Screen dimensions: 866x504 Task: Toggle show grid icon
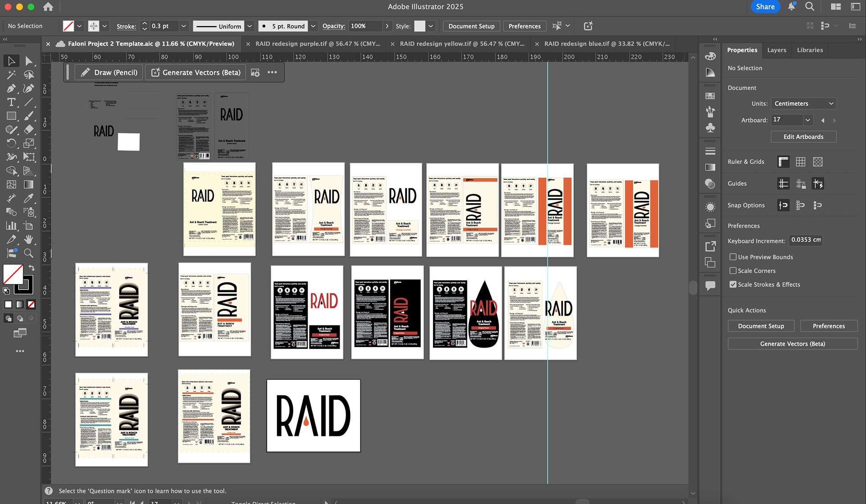tap(801, 162)
